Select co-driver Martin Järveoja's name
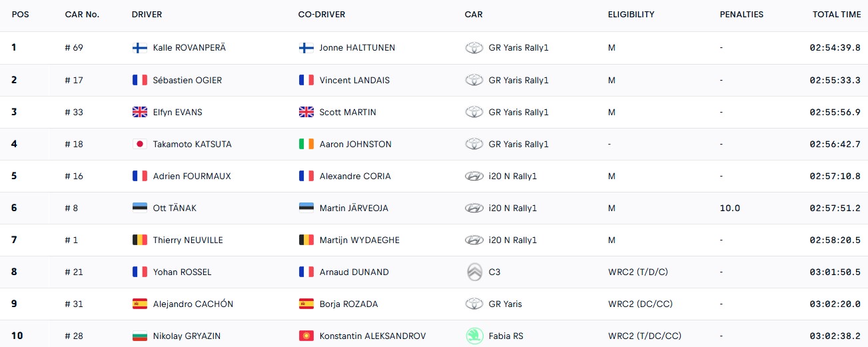 point(354,208)
